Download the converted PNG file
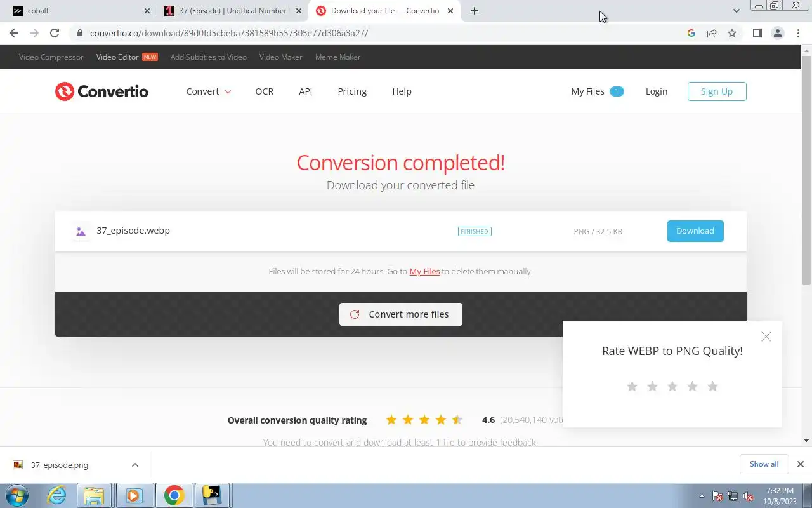812x508 pixels. pos(695,231)
